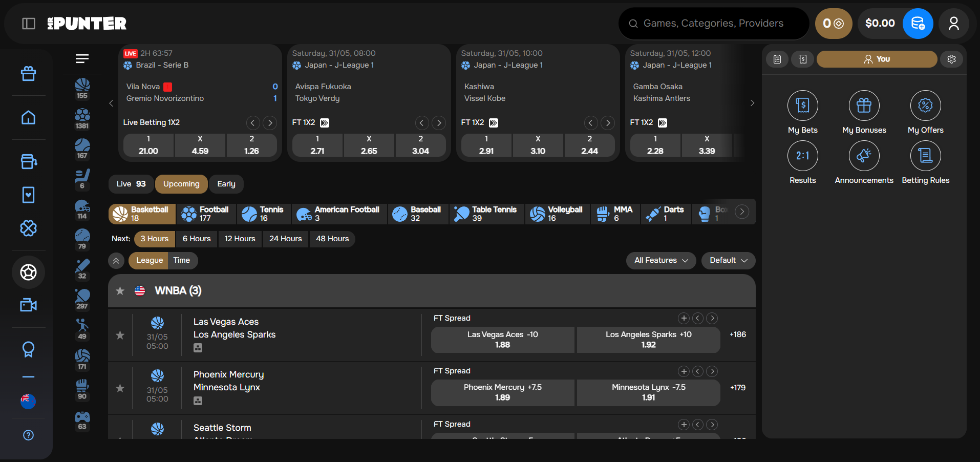Bet Las Vegas Aces -10 at 1.88
Viewport: 980px width, 462px height.
click(x=502, y=340)
